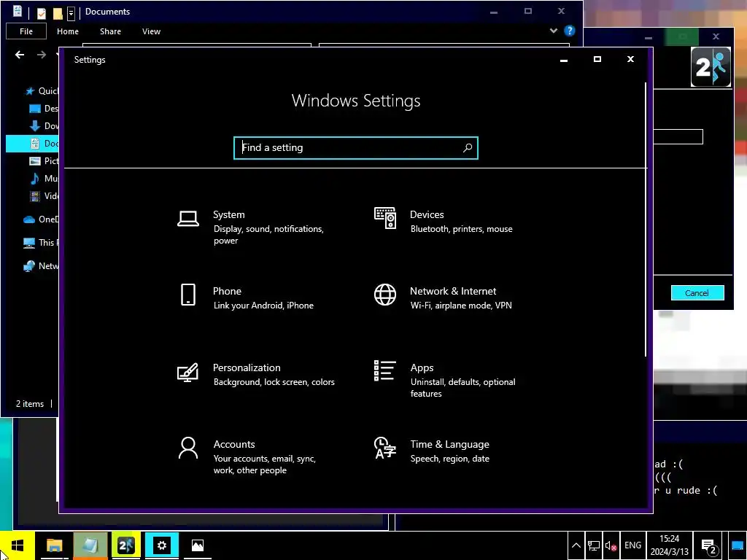Viewport: 747px width, 560px height.
Task: Open Apps list icon
Action: point(385,370)
